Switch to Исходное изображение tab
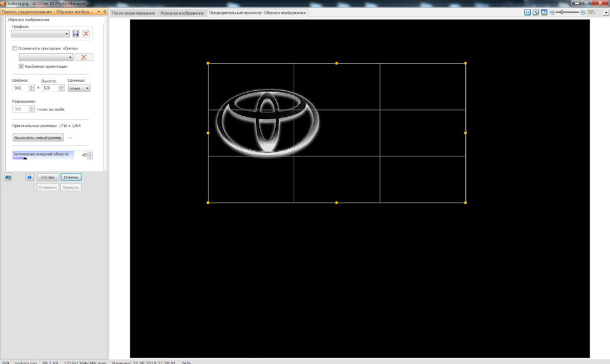This screenshot has height=364, width=610. pos(182,13)
